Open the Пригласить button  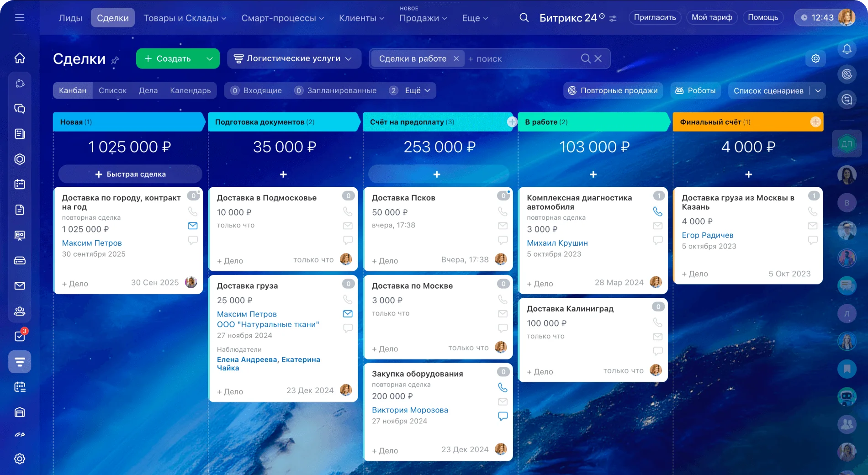655,17
